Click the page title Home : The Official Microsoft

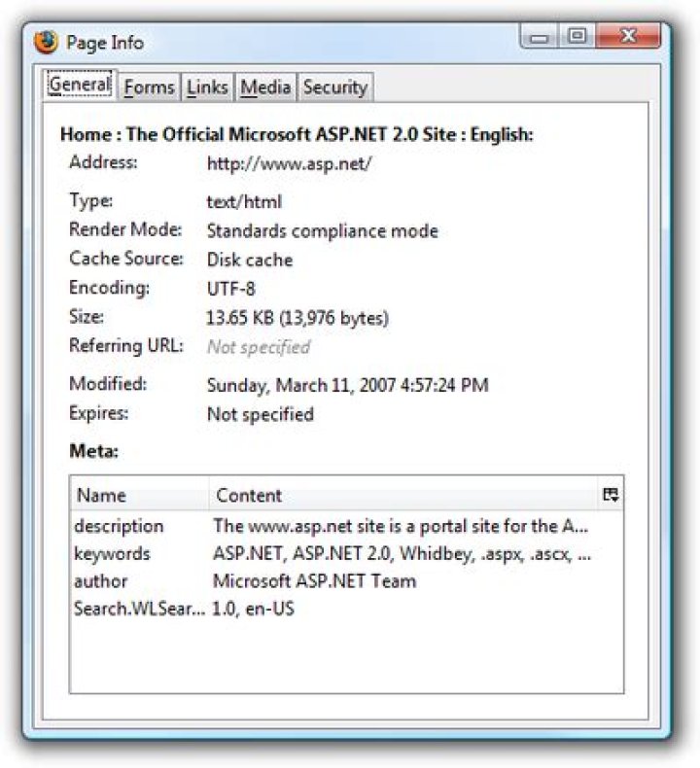[297, 134]
